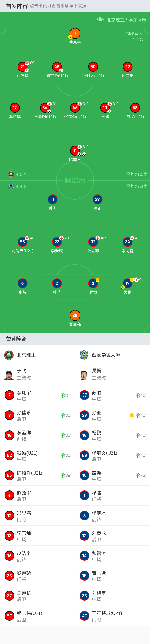This screenshot has height=644, width=150.
Task: Click the 89' substitution icon above 刘浩翰
Action: 27,63
